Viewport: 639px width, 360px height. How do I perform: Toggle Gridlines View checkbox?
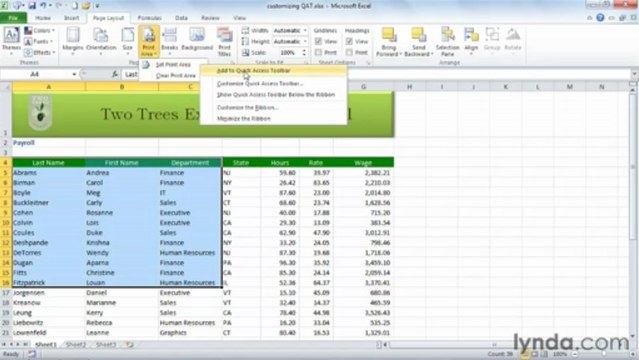pyautogui.click(x=318, y=42)
